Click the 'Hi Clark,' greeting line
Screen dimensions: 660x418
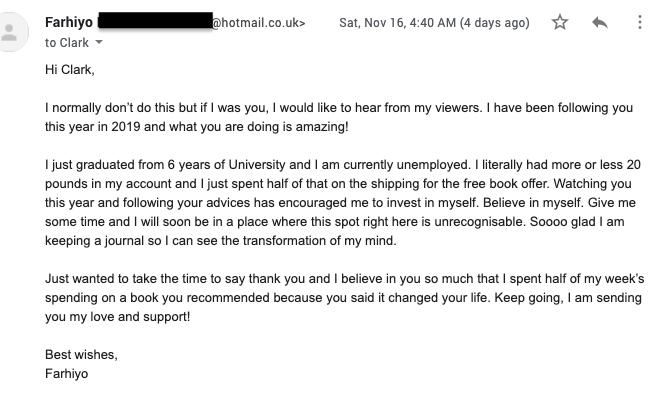tap(70, 69)
